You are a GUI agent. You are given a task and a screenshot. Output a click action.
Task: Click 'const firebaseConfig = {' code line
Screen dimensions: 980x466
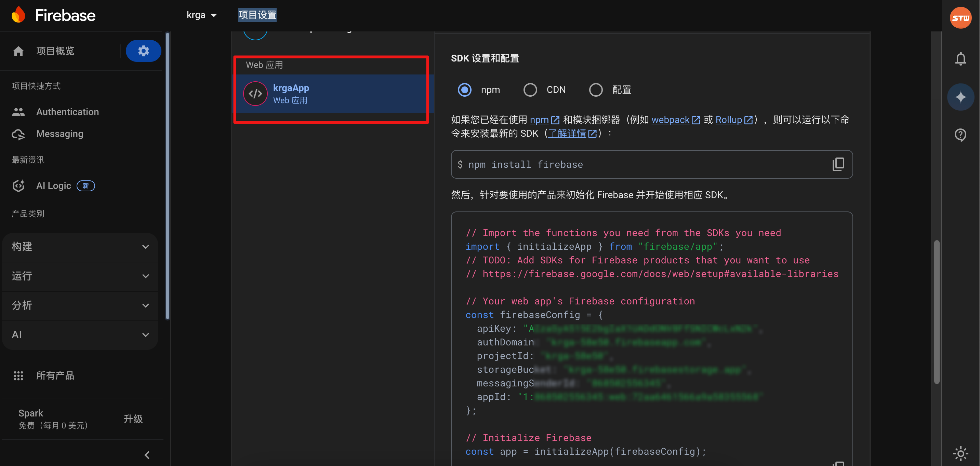(x=534, y=315)
